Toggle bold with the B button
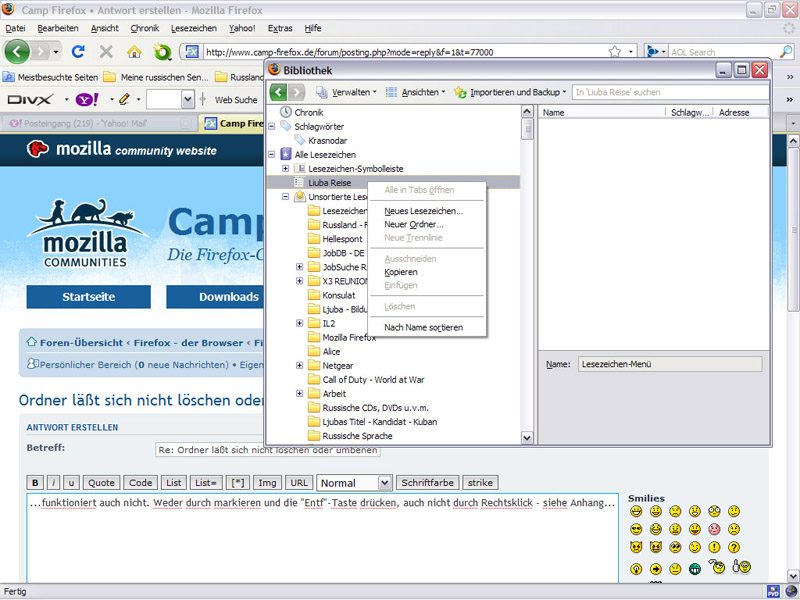The width and height of the screenshot is (800, 600). pyautogui.click(x=35, y=483)
